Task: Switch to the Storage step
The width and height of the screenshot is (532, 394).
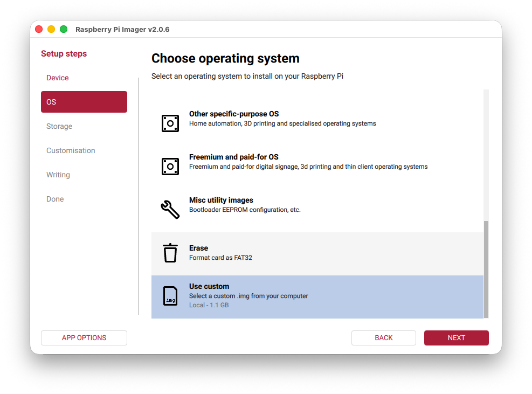Action: click(59, 126)
